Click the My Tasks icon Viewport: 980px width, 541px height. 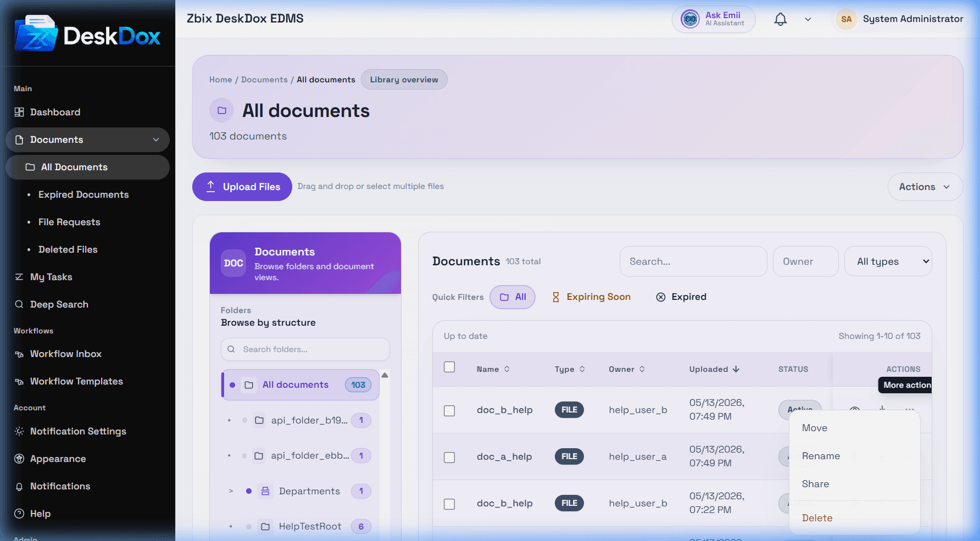(19, 277)
